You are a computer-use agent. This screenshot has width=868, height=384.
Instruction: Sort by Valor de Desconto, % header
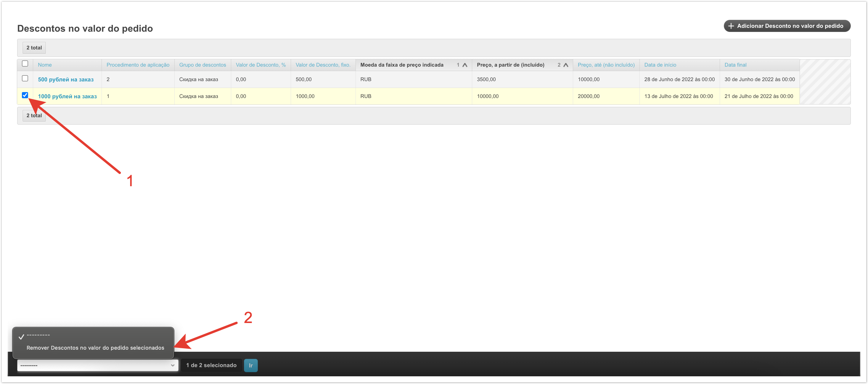click(x=261, y=65)
